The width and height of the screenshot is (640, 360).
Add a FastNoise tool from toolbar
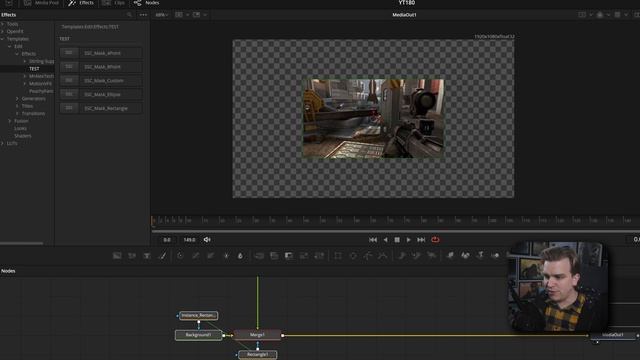pos(132,256)
